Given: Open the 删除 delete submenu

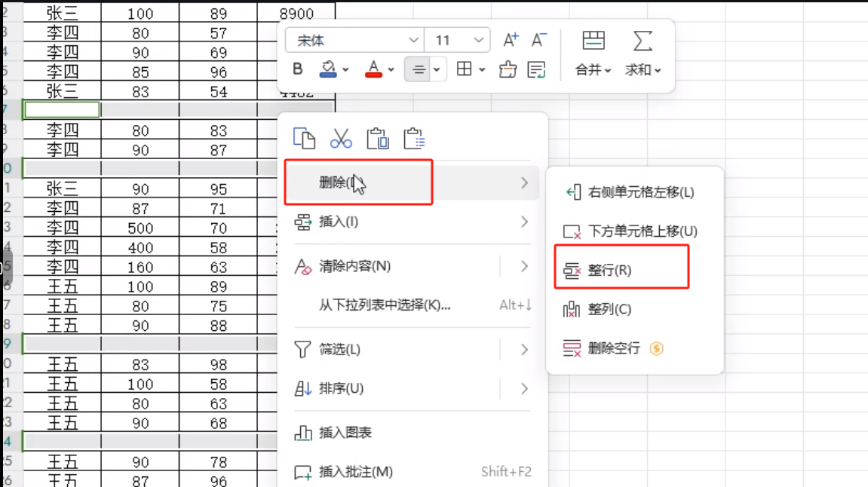Looking at the screenshot, I should click(411, 182).
